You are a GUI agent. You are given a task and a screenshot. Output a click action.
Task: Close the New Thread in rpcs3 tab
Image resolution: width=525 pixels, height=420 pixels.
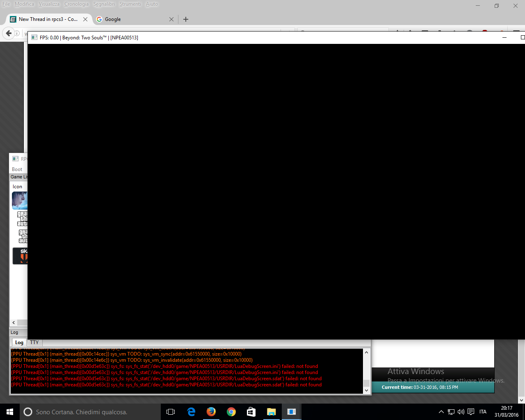85,19
